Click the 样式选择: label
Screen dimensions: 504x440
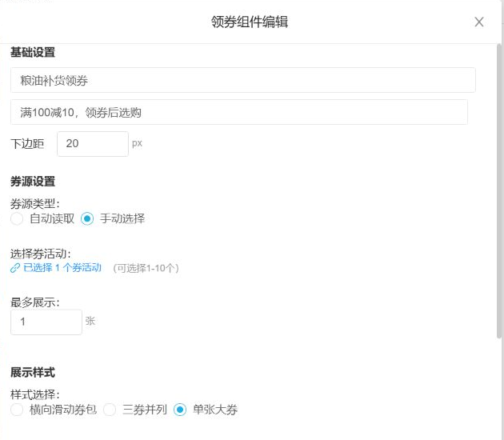(x=35, y=394)
